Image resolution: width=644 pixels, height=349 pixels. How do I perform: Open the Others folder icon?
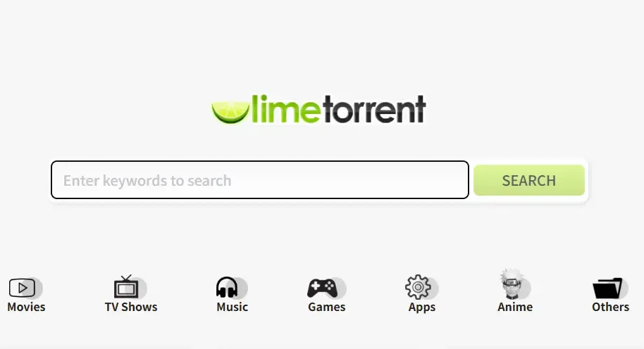(607, 288)
